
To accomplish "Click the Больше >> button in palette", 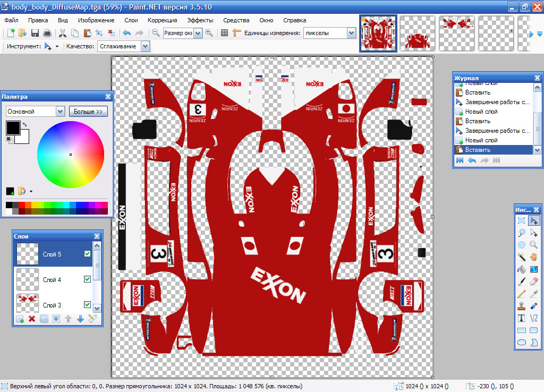I will (x=88, y=112).
